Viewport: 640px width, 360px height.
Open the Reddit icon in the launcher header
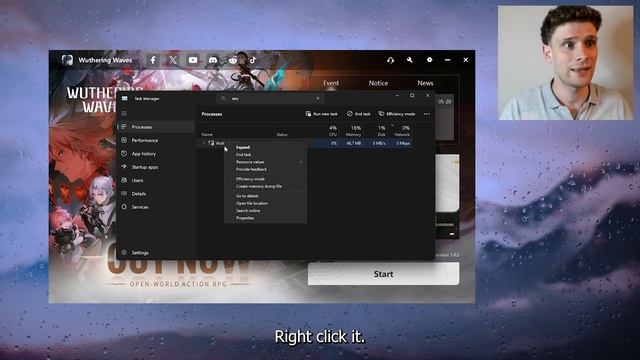click(233, 60)
